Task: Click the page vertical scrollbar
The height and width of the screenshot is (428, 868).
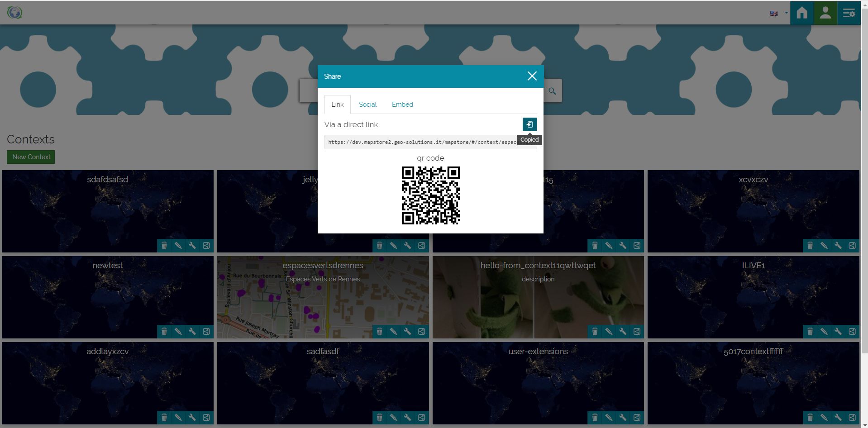Action: point(864,181)
